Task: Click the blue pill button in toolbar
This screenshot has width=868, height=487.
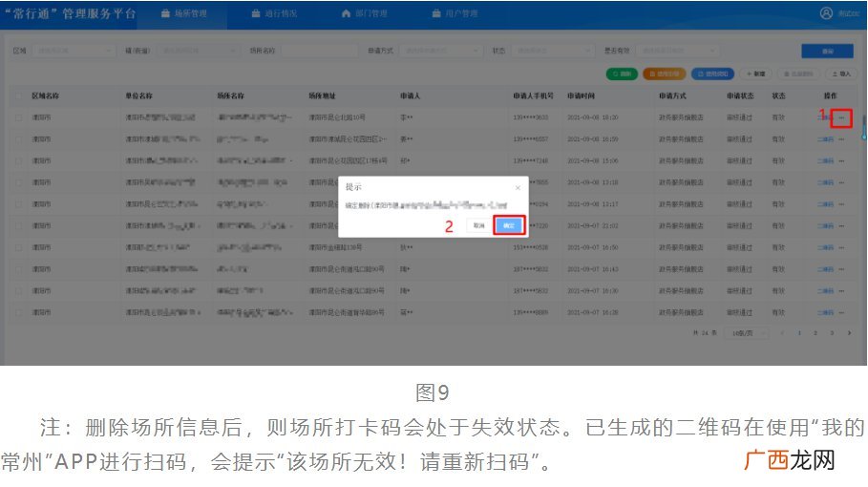Action: [x=712, y=74]
